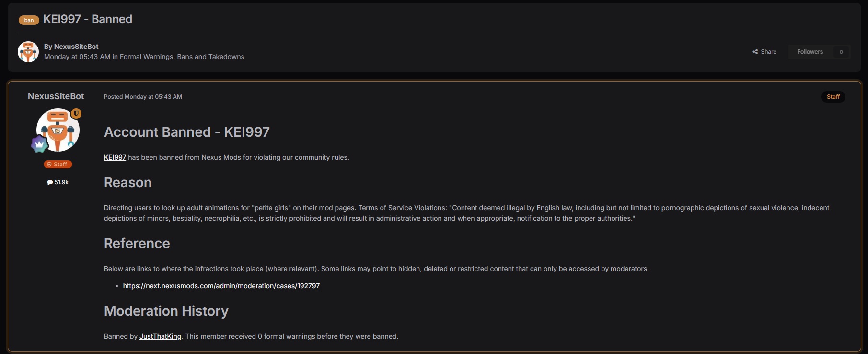Open the KEI997 user profile link
Image resolution: width=868 pixels, height=354 pixels.
[115, 157]
